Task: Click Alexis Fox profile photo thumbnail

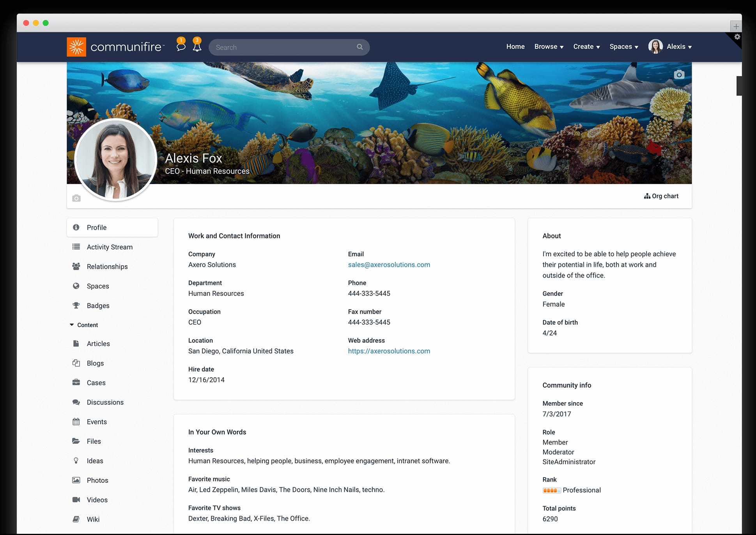Action: pyautogui.click(x=115, y=160)
